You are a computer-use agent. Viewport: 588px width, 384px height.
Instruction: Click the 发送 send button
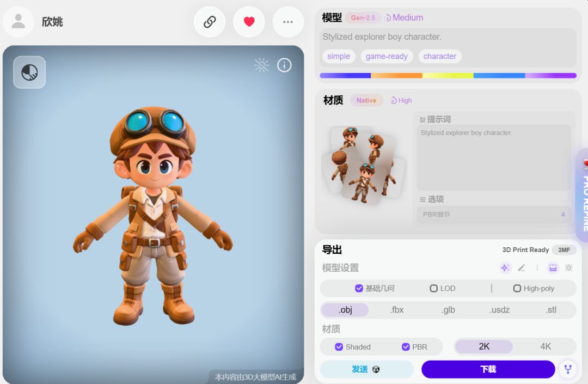[x=366, y=369]
